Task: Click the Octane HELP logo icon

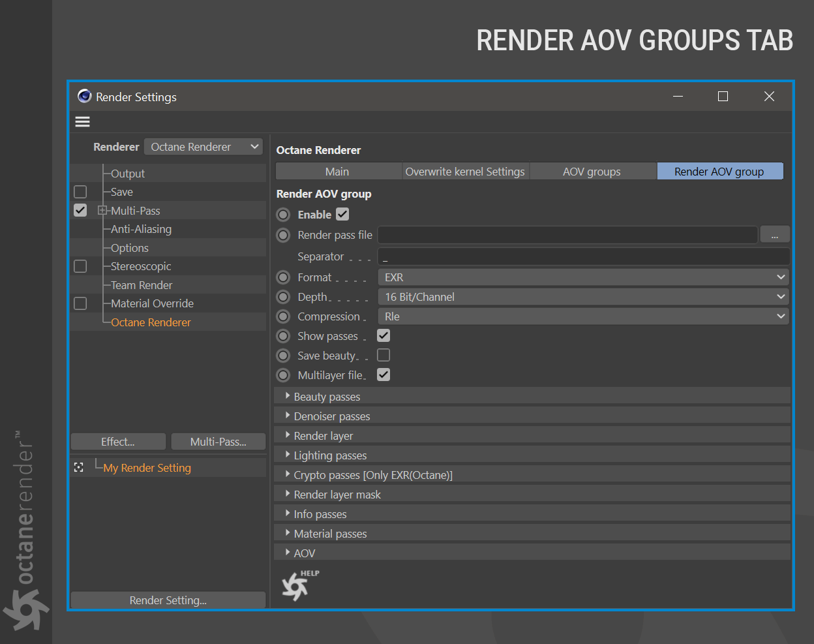Action: pos(300,585)
